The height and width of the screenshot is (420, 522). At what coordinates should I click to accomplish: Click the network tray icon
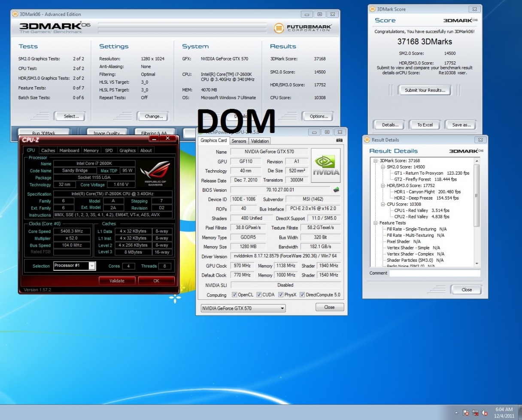(475, 413)
